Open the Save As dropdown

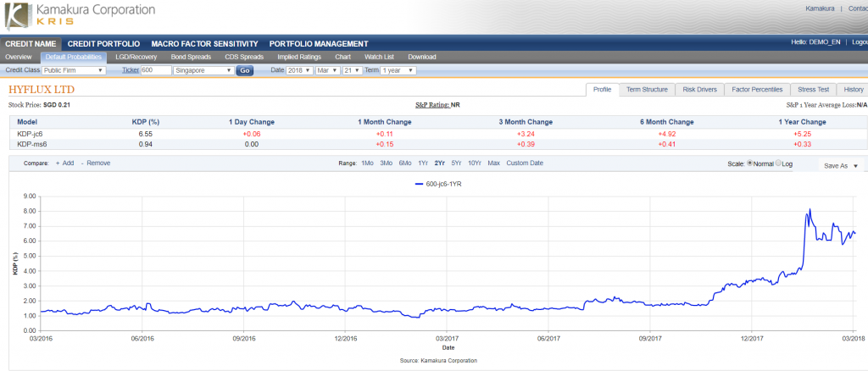click(x=841, y=165)
